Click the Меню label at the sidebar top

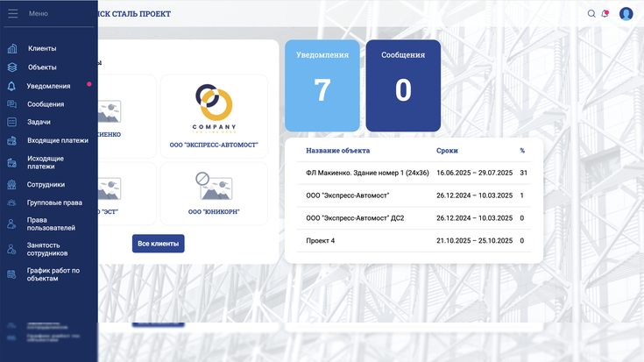tap(39, 13)
